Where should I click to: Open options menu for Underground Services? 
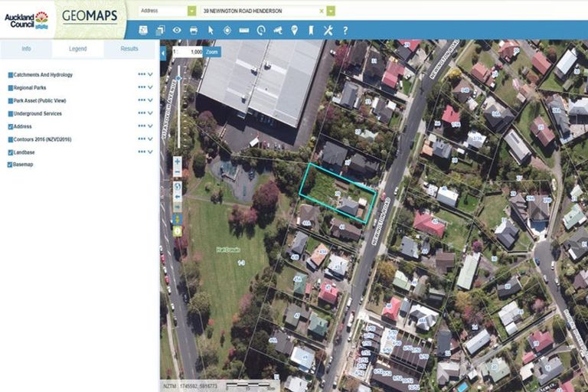coord(142,113)
